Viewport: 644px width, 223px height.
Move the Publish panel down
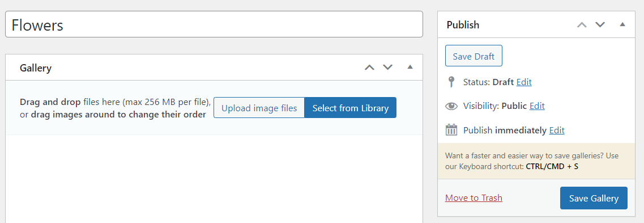pyautogui.click(x=600, y=25)
